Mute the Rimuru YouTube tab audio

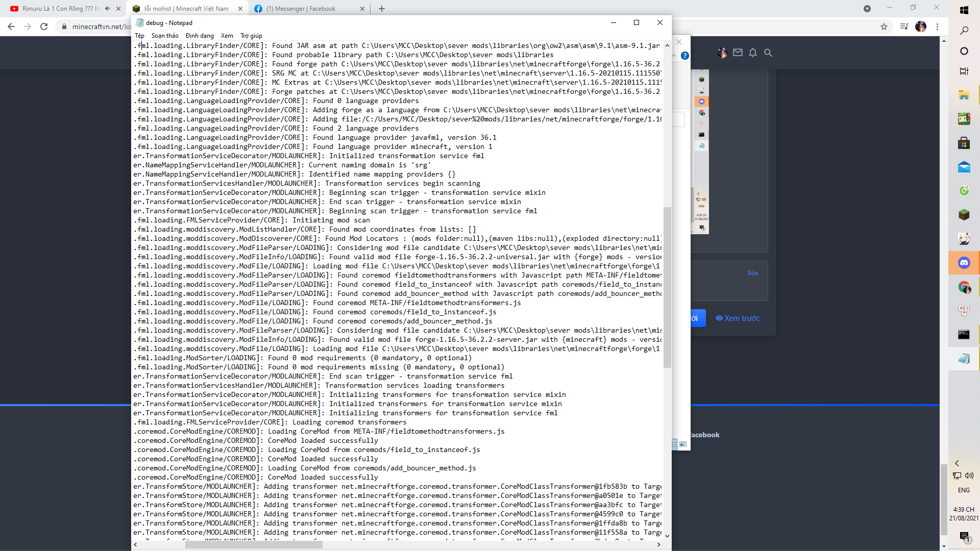tap(108, 9)
